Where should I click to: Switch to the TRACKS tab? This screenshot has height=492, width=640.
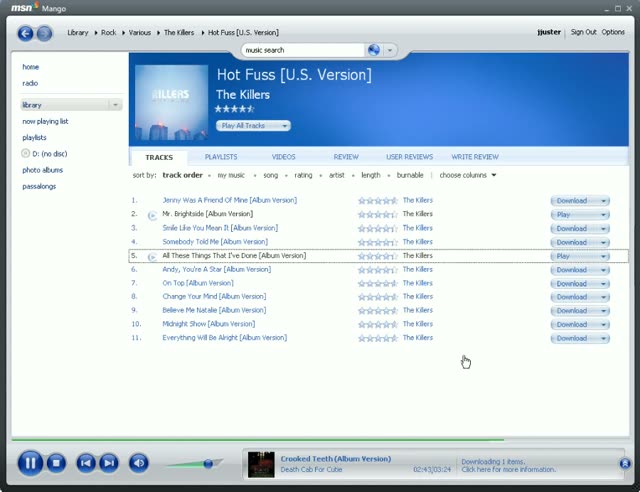(159, 158)
